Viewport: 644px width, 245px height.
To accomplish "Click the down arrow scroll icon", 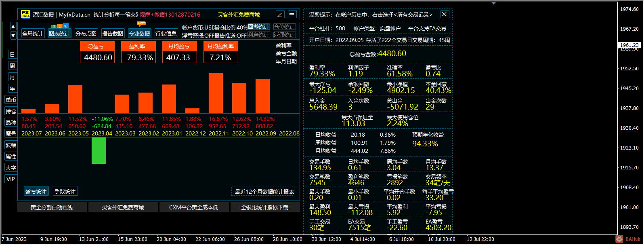I will coord(13,35).
